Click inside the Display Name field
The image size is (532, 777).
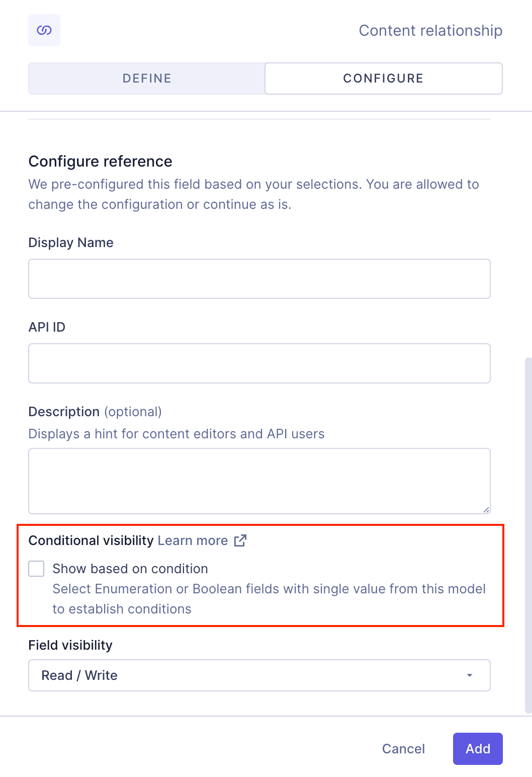[x=259, y=278]
